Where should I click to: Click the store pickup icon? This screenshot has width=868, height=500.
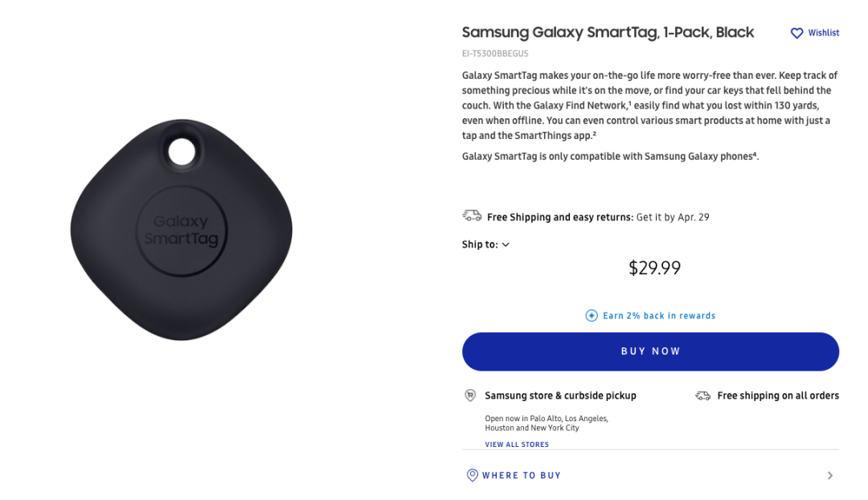pos(470,395)
